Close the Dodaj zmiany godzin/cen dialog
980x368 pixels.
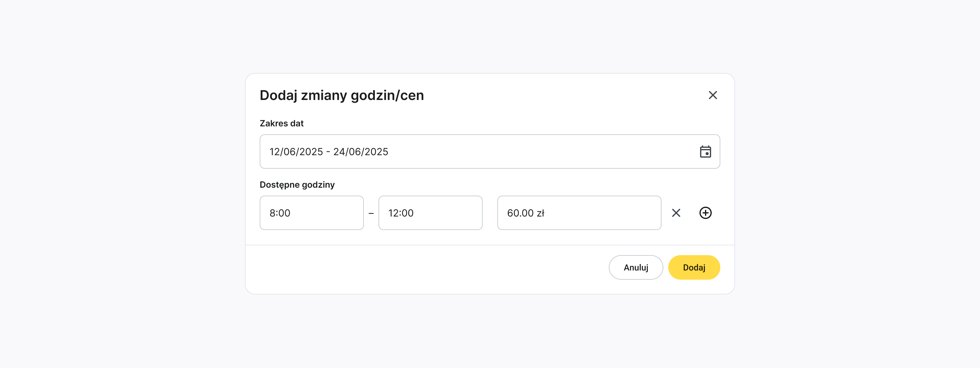coord(713,95)
